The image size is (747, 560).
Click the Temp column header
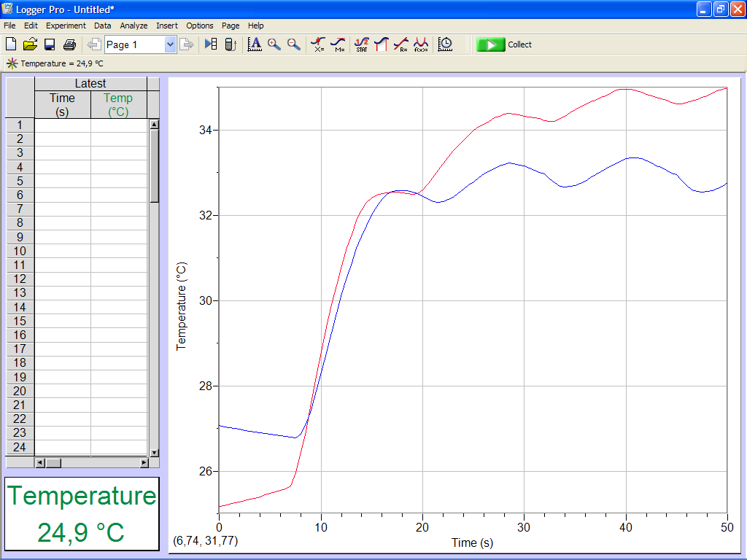pos(118,105)
